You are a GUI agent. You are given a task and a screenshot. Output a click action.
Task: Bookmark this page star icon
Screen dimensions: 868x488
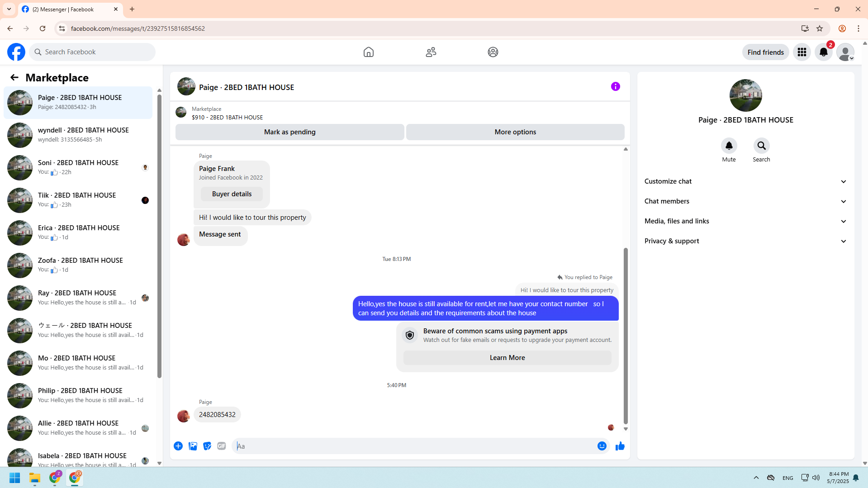820,28
